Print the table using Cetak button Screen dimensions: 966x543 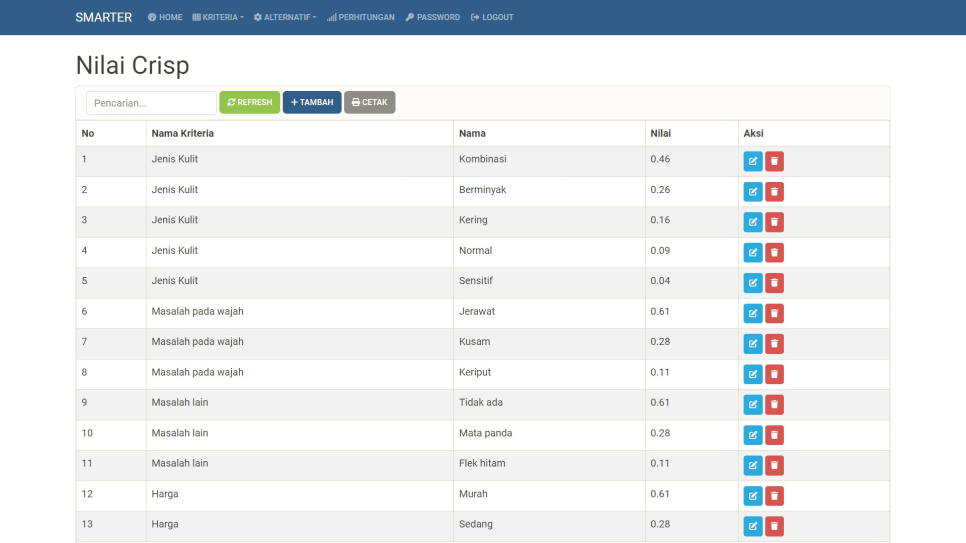point(369,103)
